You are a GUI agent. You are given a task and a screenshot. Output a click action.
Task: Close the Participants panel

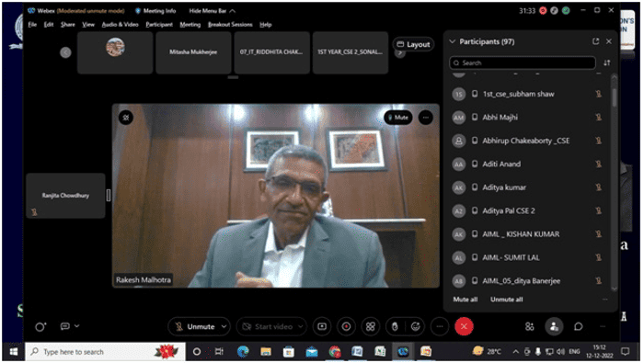tap(609, 41)
